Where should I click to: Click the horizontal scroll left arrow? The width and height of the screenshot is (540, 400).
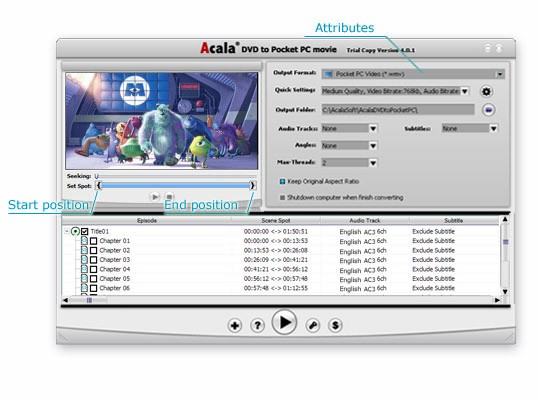[x=65, y=300]
